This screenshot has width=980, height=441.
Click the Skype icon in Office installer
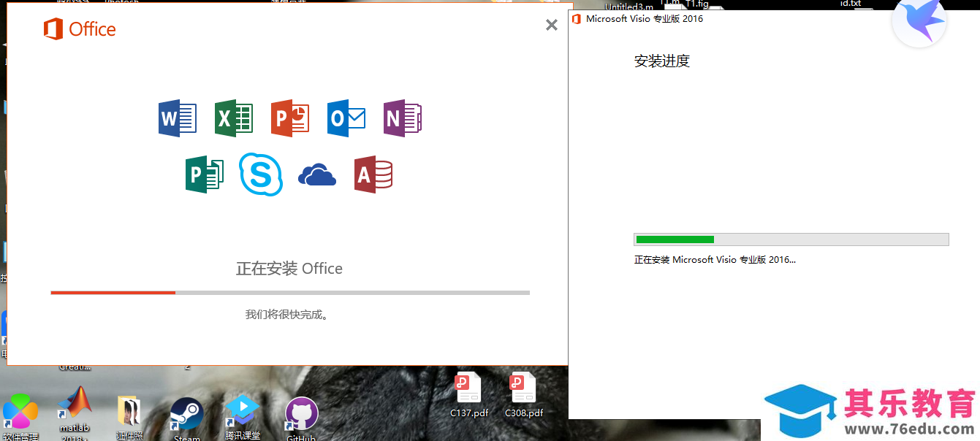click(261, 175)
